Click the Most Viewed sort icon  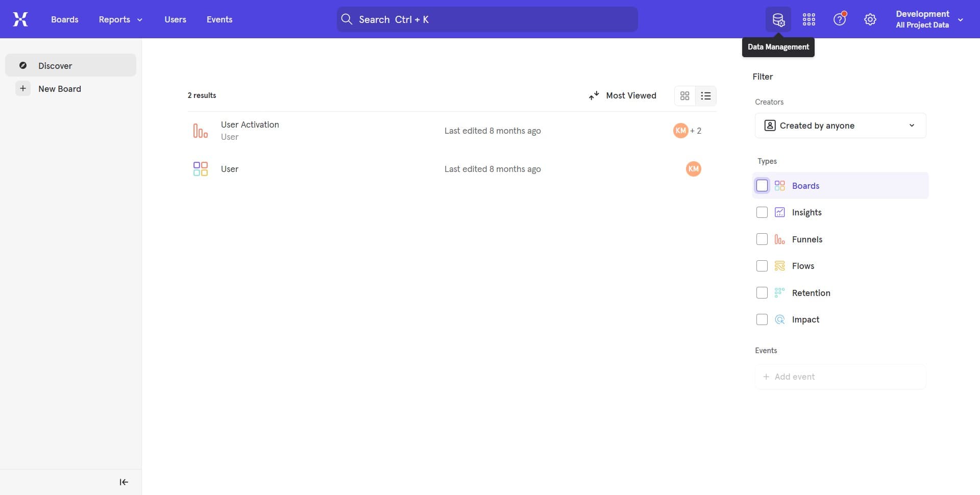[594, 95]
